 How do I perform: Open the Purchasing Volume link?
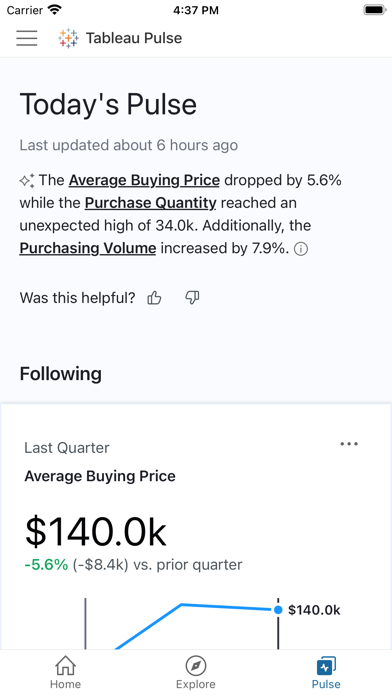88,248
